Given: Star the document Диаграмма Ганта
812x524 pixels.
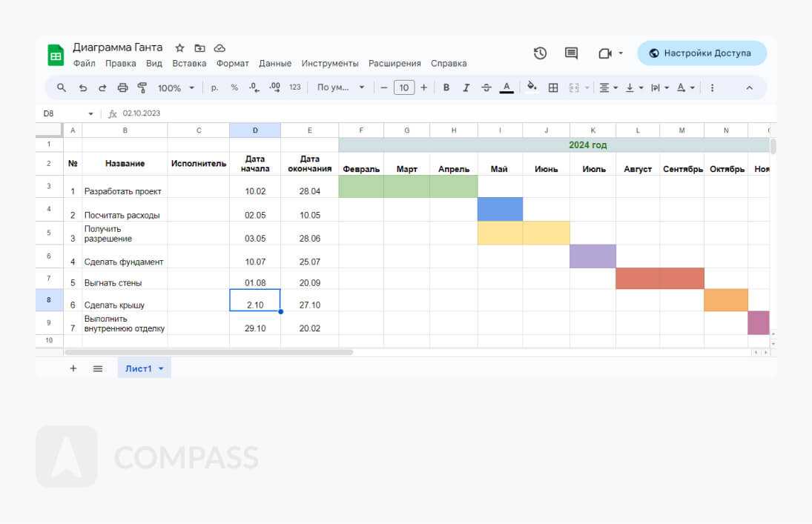Looking at the screenshot, I should pos(179,48).
